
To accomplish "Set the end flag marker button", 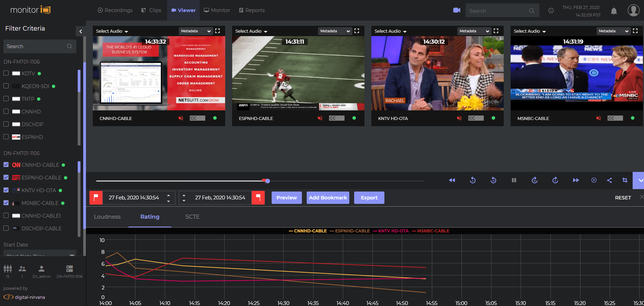I will point(258,198).
